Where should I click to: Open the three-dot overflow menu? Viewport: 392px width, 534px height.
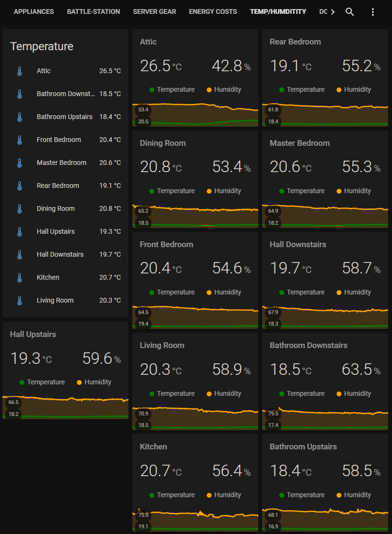pyautogui.click(x=372, y=12)
